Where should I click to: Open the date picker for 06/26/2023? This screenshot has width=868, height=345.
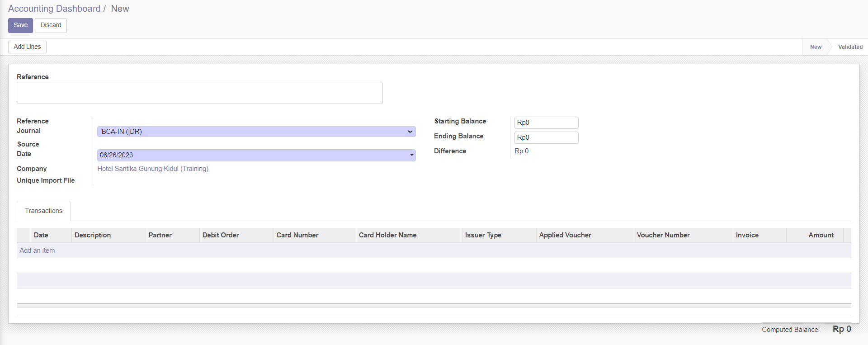point(256,155)
